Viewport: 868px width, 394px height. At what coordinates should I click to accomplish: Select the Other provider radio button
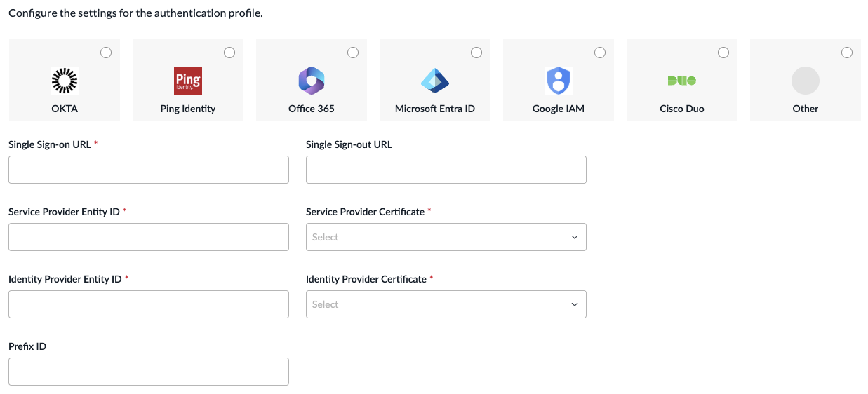[847, 53]
